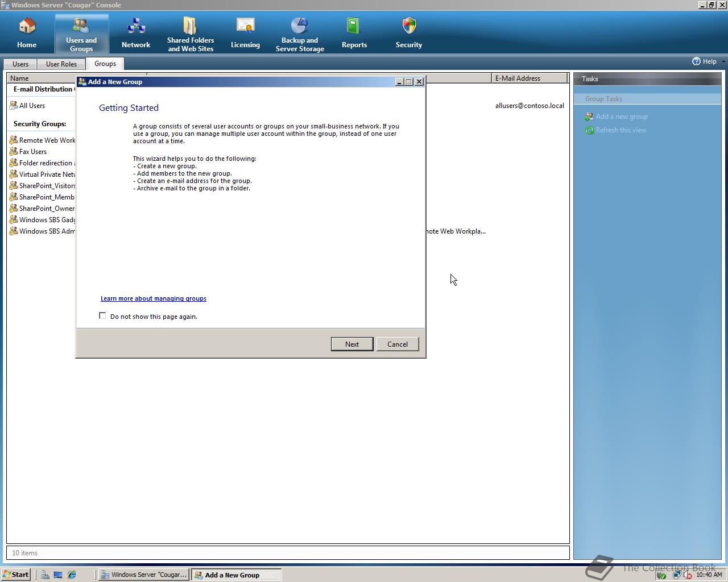Switch to the Users tab
The height and width of the screenshot is (582, 728).
(20, 64)
